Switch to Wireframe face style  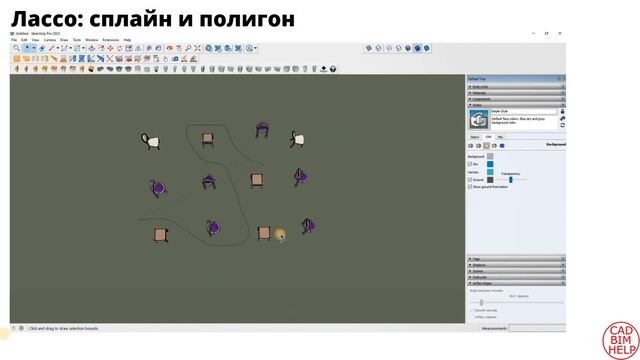coord(389,48)
